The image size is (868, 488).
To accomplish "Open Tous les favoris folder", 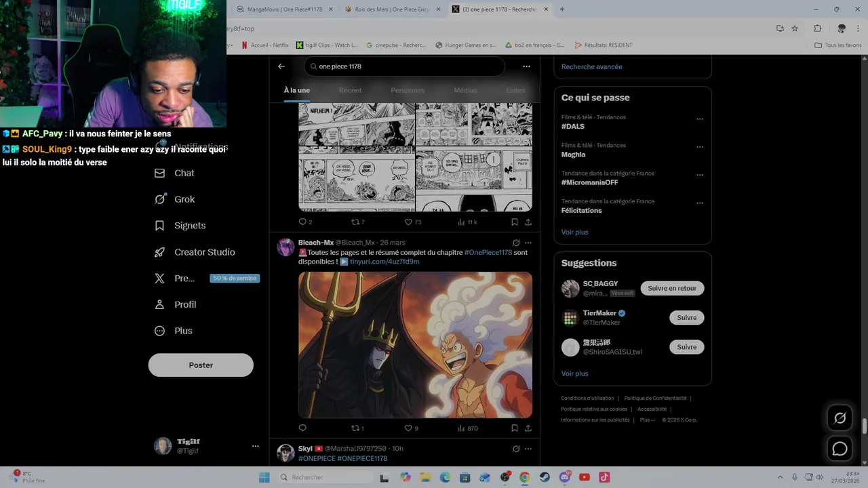I will (837, 45).
